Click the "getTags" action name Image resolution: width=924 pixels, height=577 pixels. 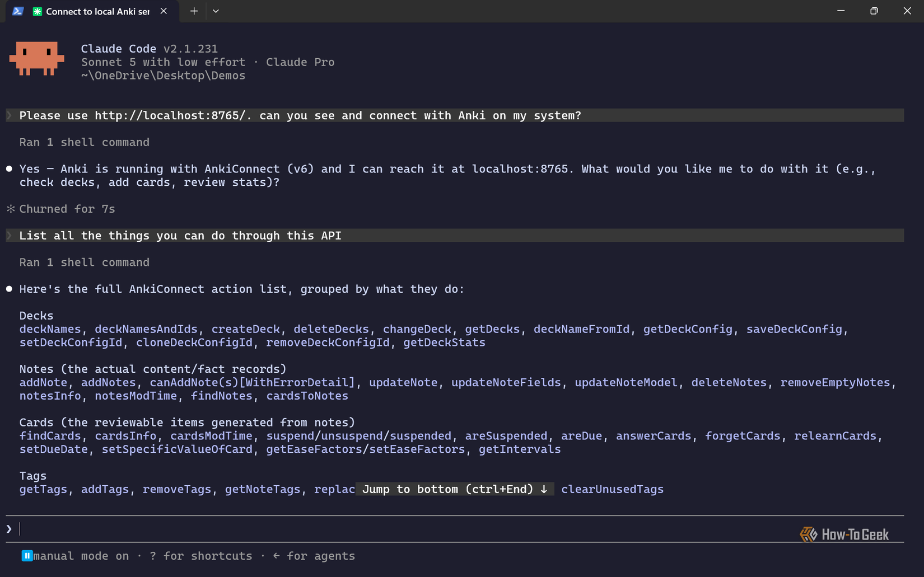(x=43, y=489)
